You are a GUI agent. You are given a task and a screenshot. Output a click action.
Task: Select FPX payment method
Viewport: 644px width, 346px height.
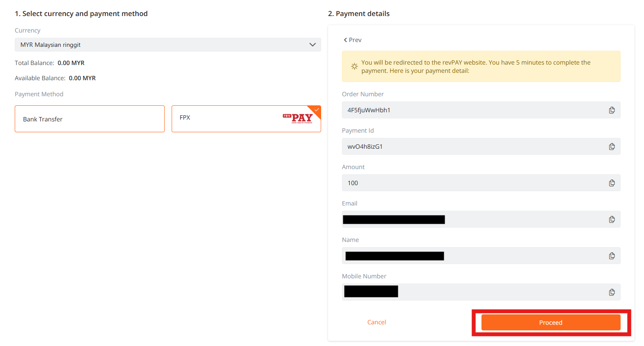click(x=246, y=119)
